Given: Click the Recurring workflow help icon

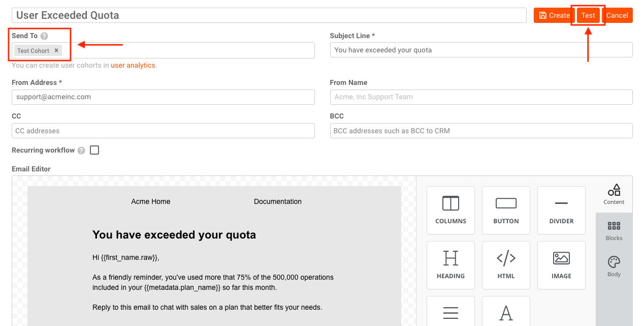Looking at the screenshot, I should click(x=81, y=151).
